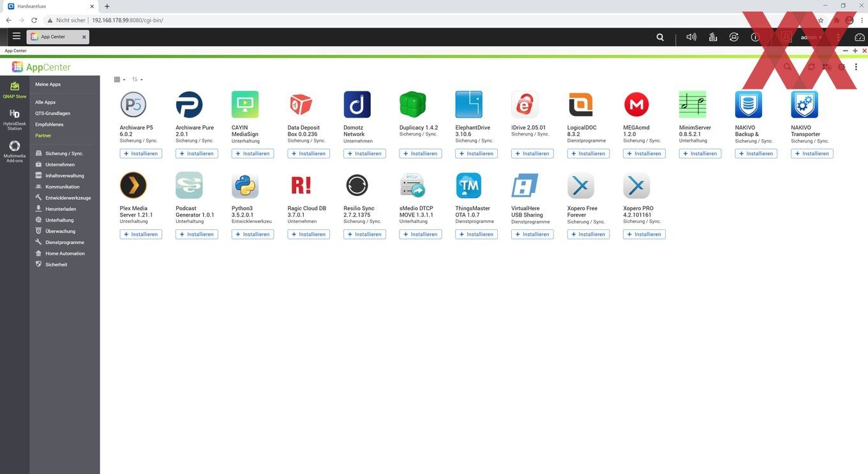Select the Unternehmen sidebar category

click(60, 165)
